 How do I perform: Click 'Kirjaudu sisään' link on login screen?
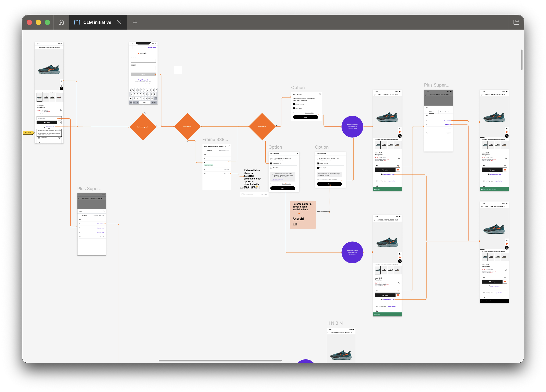pyautogui.click(x=152, y=47)
